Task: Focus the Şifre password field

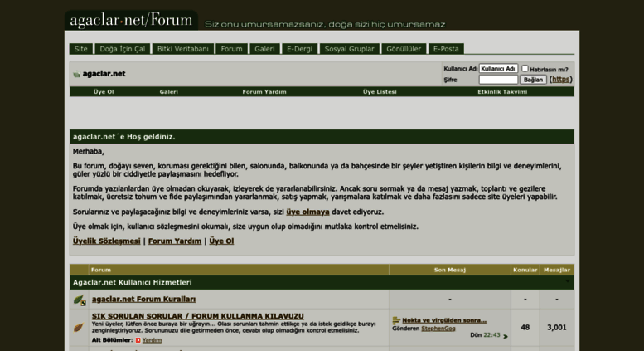Action: pos(498,80)
